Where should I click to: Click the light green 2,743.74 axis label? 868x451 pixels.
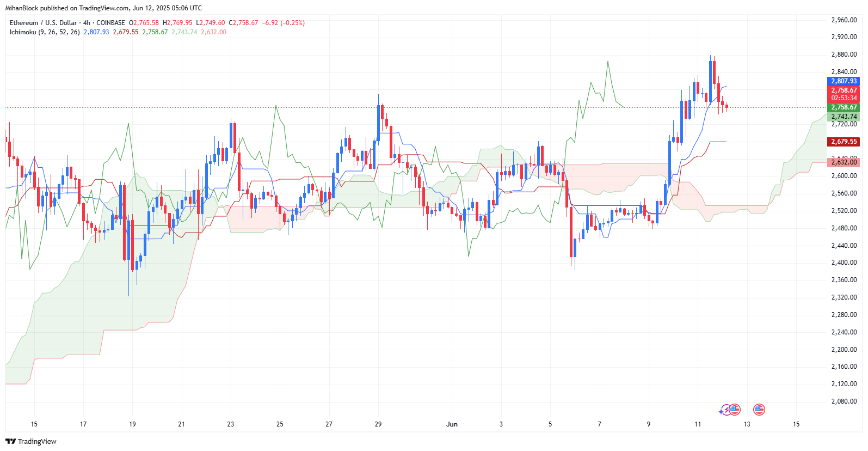tap(843, 117)
